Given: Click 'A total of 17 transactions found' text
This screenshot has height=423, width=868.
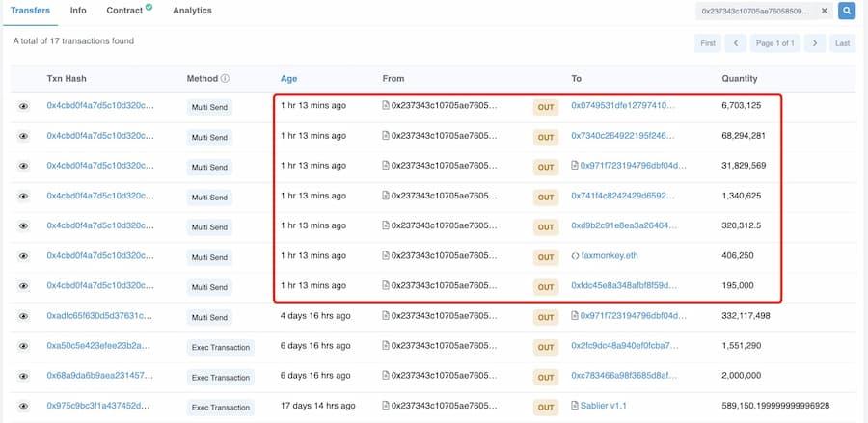Looking at the screenshot, I should click(73, 40).
